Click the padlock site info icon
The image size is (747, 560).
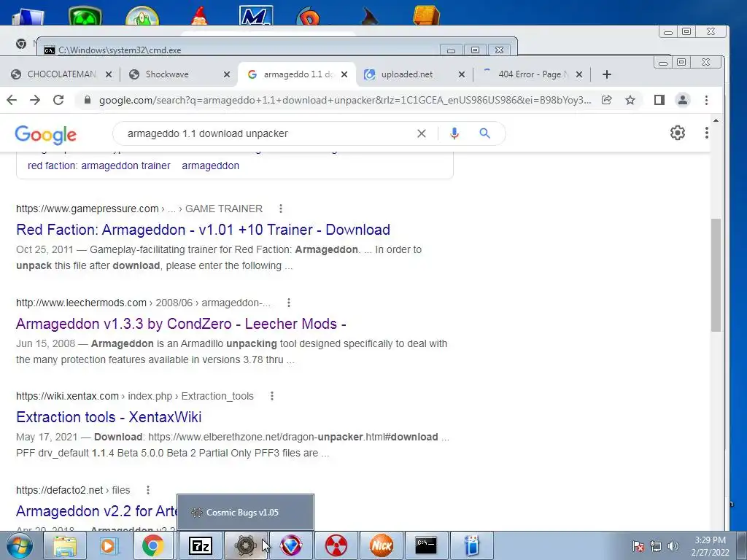coord(88,100)
